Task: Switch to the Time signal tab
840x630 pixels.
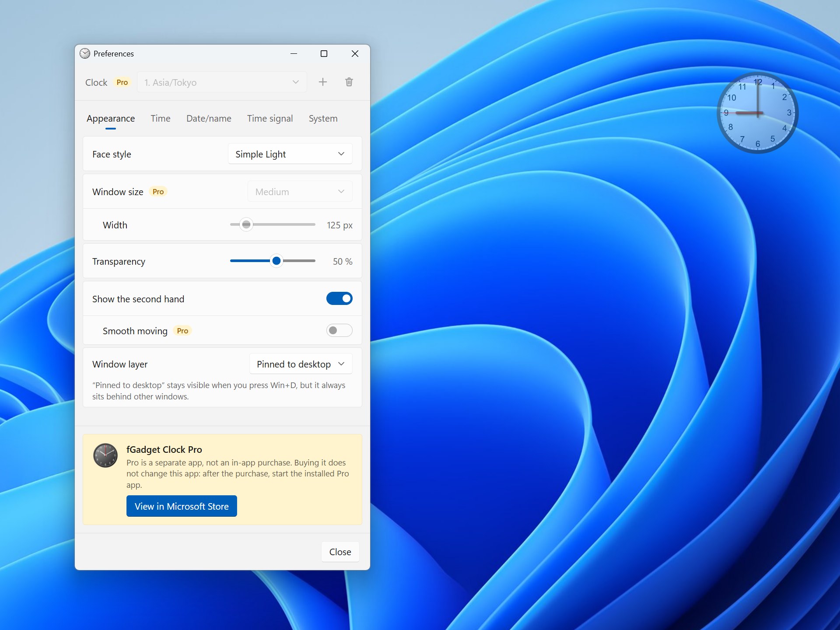Action: pos(270,119)
